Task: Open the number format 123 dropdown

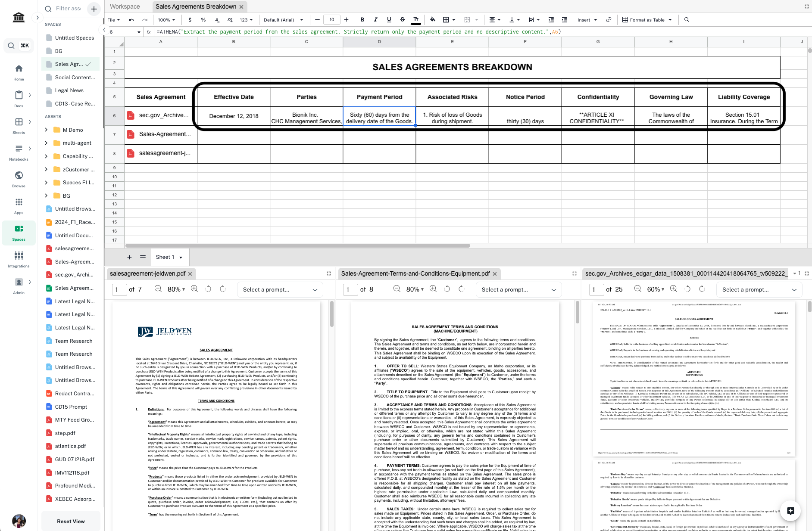Action: click(246, 20)
